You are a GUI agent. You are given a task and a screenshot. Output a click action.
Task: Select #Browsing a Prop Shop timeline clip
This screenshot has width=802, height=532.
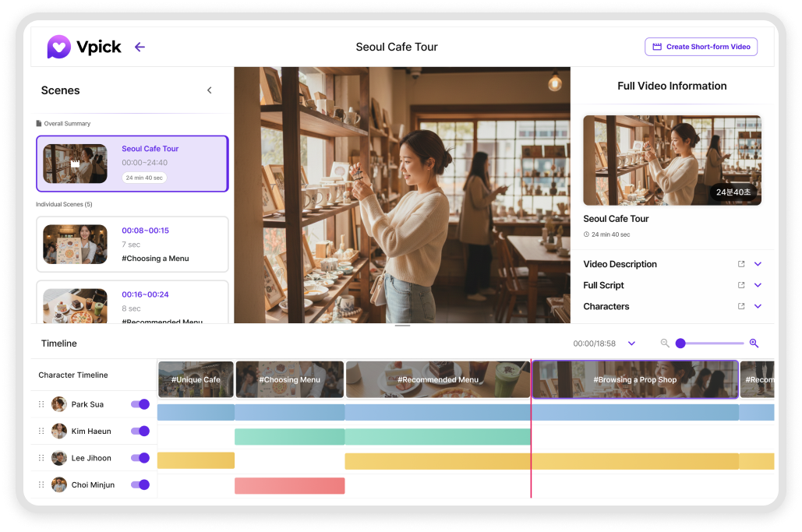click(x=634, y=379)
